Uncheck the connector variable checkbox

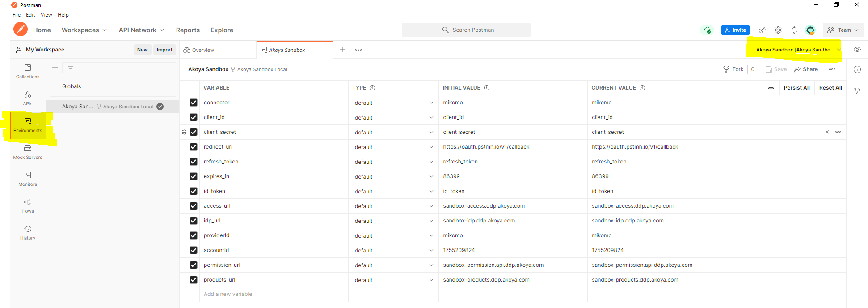point(194,103)
